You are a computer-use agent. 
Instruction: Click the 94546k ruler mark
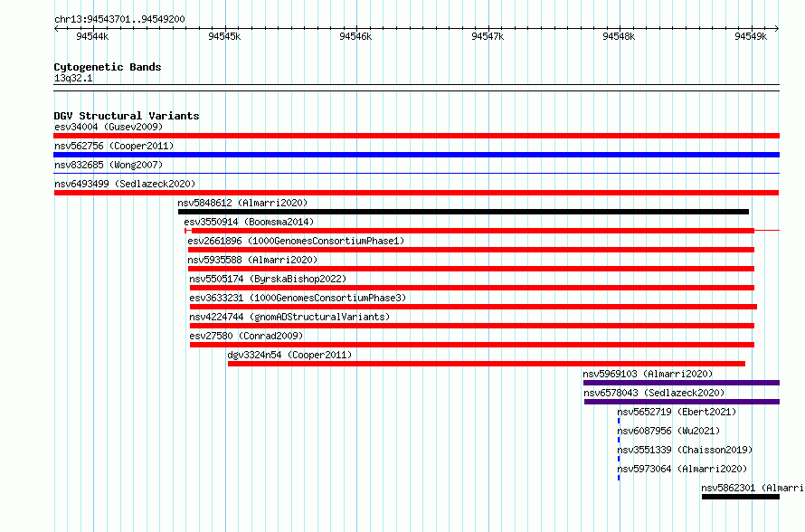(x=355, y=36)
